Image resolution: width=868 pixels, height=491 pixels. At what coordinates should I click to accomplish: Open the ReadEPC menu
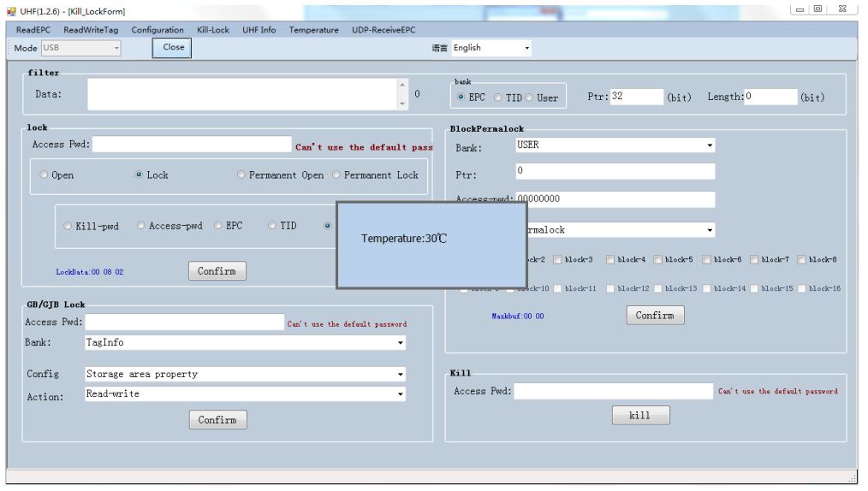click(35, 30)
